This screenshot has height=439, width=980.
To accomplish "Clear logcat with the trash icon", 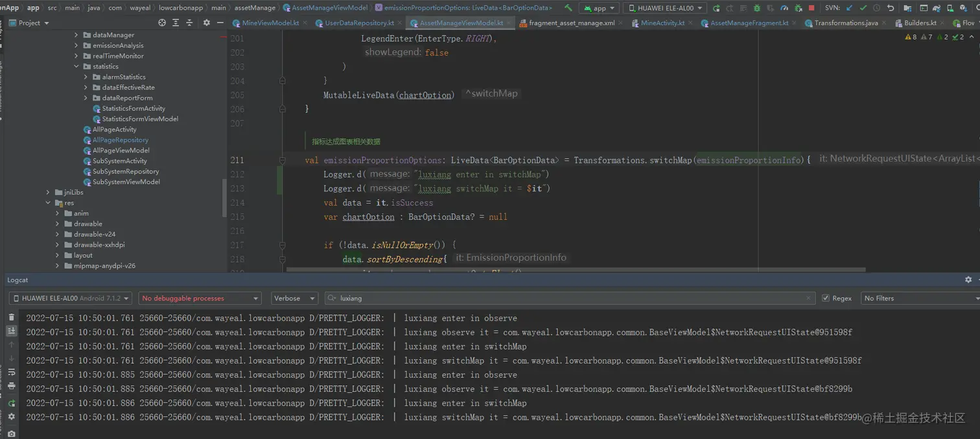I will click(x=11, y=317).
